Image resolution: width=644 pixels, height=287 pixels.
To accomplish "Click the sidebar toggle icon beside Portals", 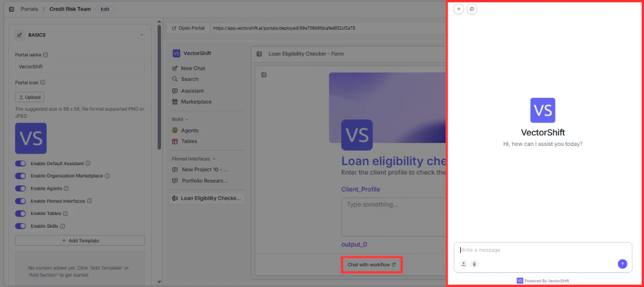I will click(12, 9).
